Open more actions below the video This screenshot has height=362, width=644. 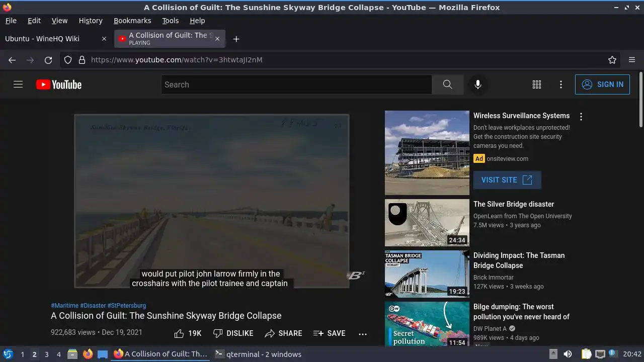363,333
